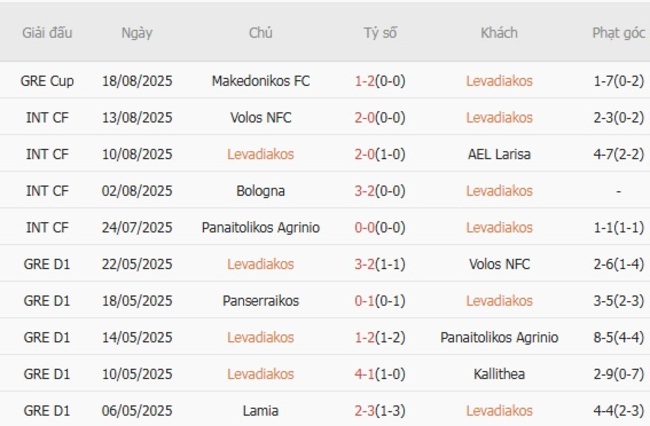This screenshot has width=650, height=426.
Task: Click the Ngày column header
Action: point(137,33)
